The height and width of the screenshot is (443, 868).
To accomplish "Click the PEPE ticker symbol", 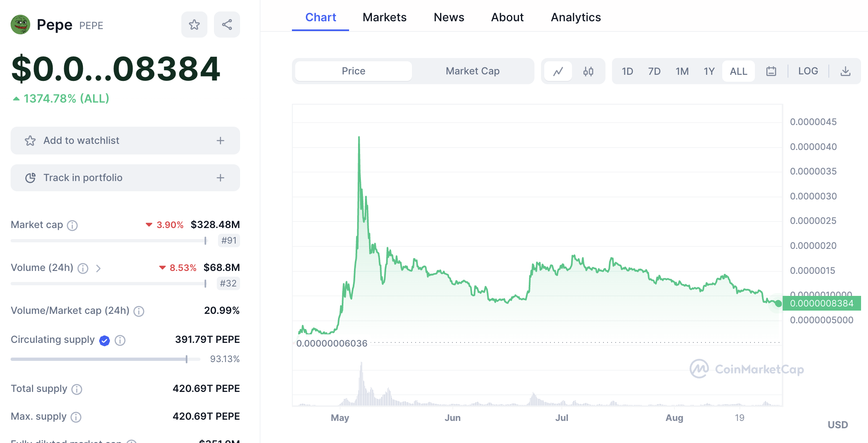I will coord(91,26).
